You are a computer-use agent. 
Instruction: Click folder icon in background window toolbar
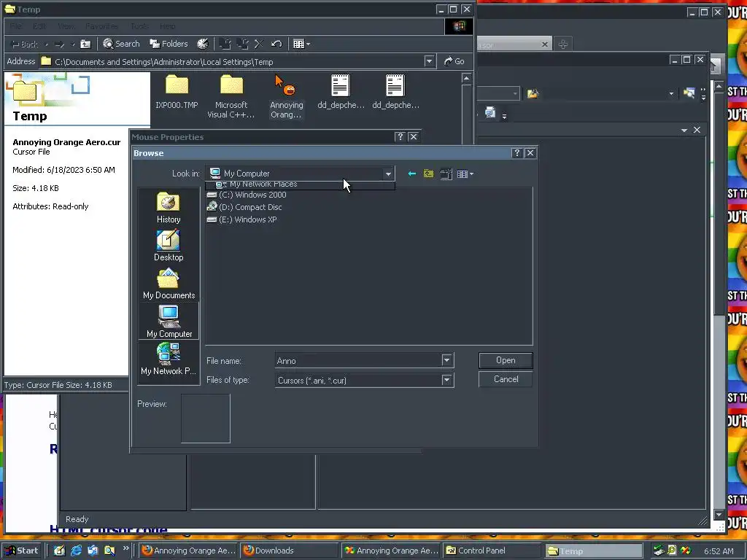533,94
